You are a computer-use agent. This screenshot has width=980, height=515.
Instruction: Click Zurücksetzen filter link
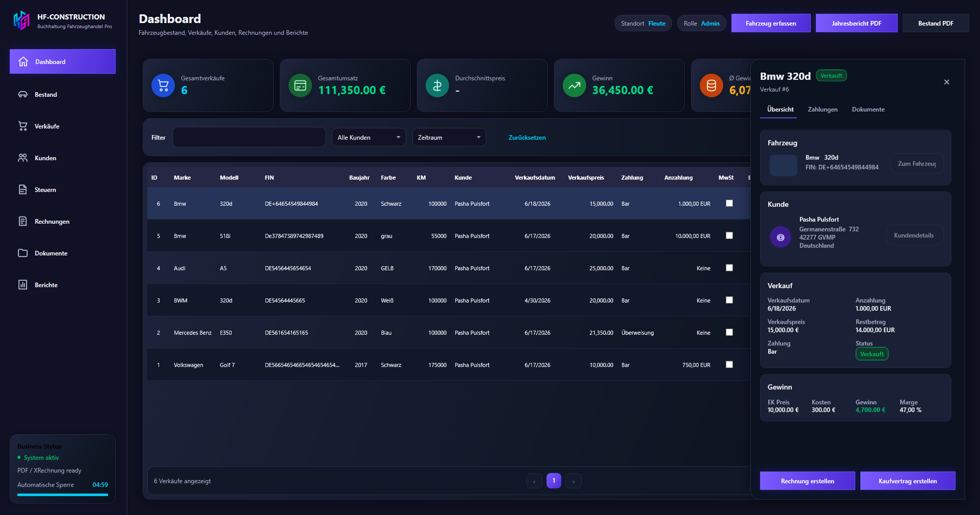click(527, 138)
